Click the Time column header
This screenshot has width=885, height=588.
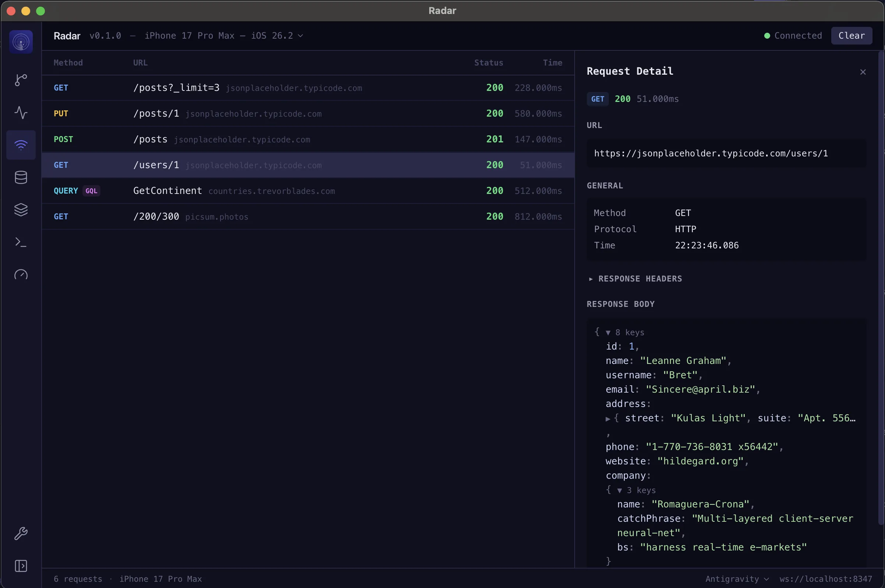coord(552,63)
